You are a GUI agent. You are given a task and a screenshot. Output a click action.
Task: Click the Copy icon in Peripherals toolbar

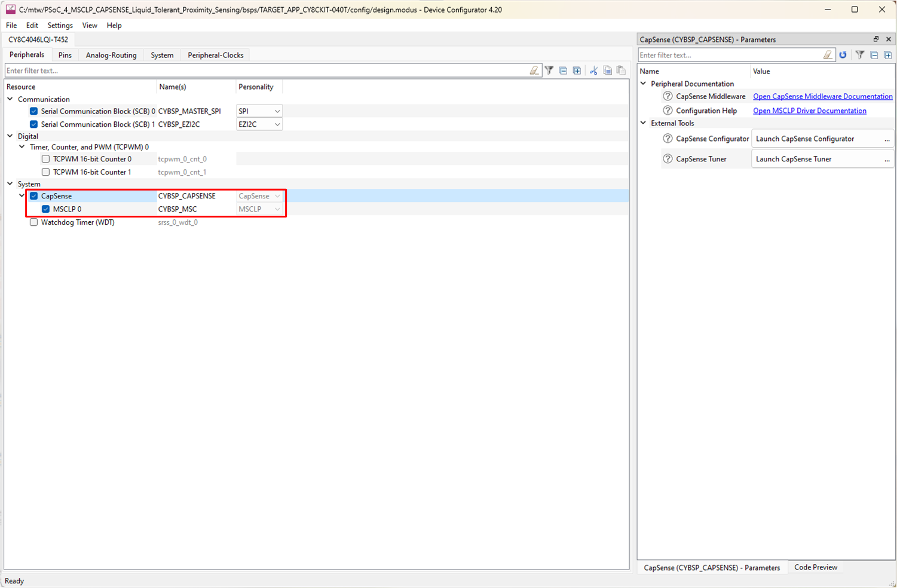(608, 71)
